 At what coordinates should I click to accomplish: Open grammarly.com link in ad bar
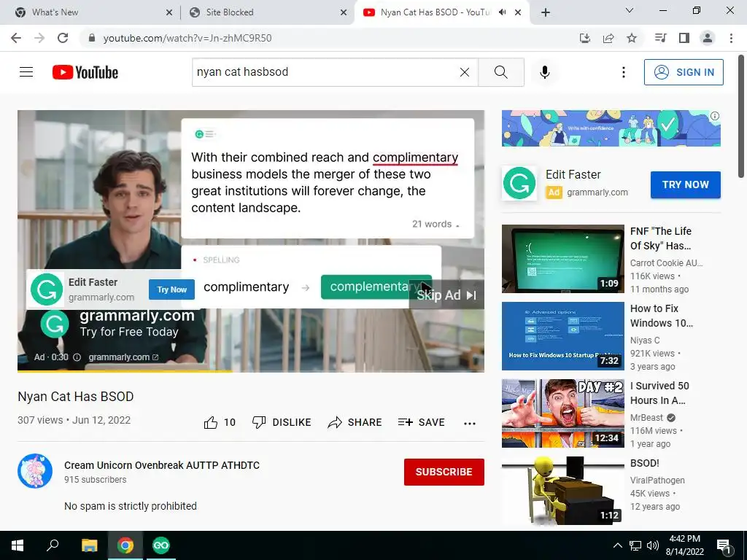coord(123,357)
